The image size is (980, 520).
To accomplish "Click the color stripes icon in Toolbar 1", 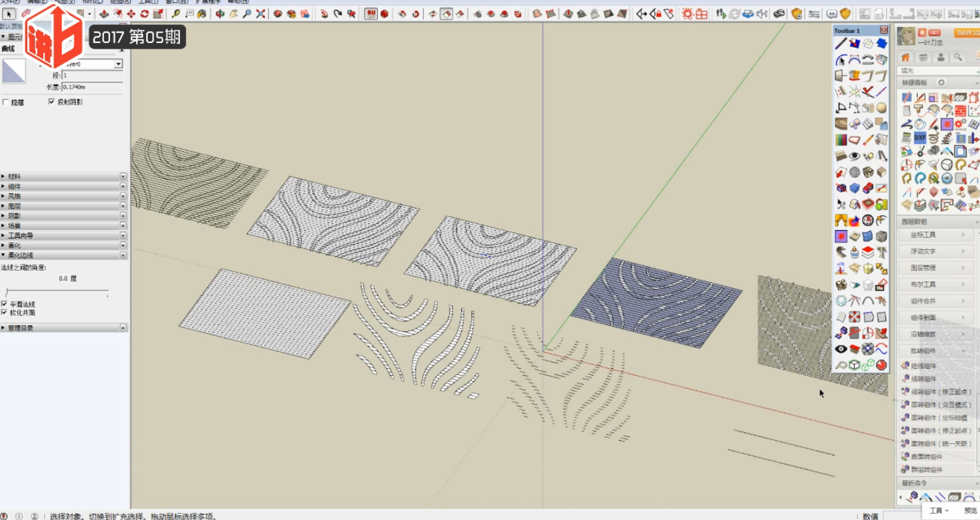I will click(841, 140).
